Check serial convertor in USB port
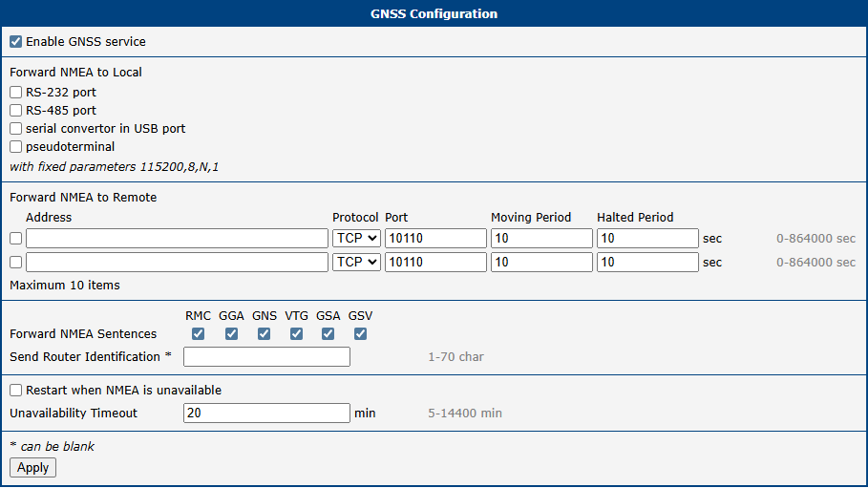 tap(15, 129)
